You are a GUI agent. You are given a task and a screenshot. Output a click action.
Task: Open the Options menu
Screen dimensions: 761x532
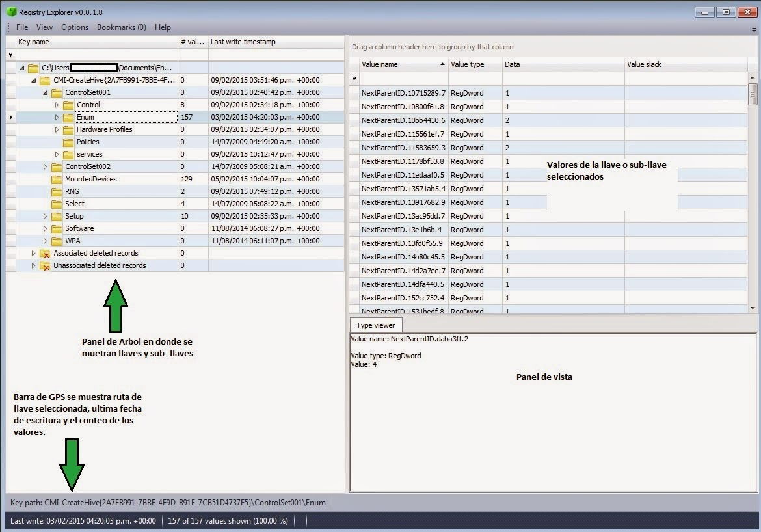(74, 27)
